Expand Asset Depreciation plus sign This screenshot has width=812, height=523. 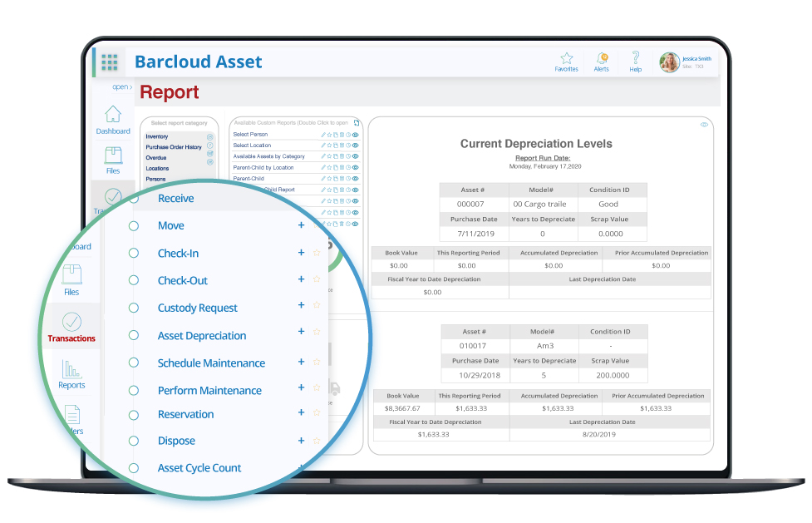301,331
